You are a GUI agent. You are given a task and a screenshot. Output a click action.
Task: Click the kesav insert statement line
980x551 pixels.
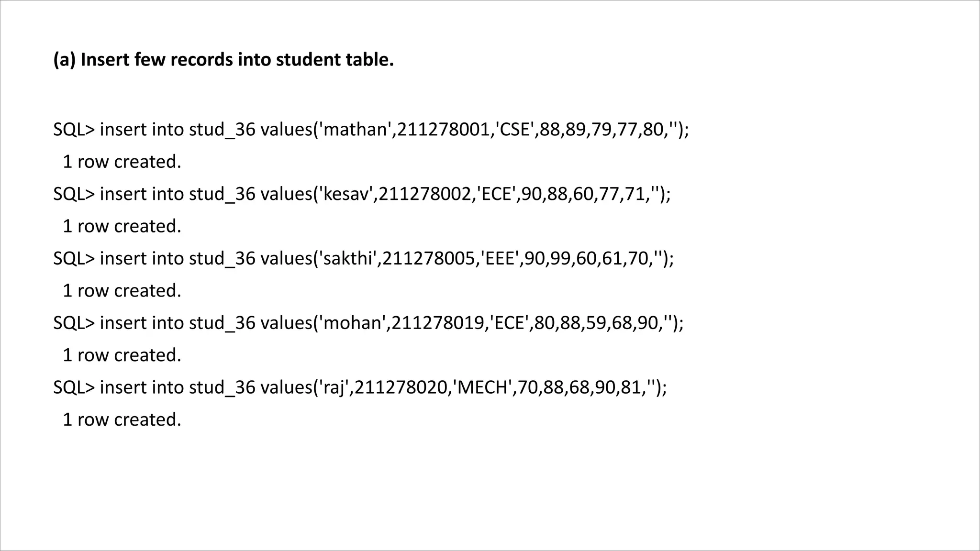point(362,194)
